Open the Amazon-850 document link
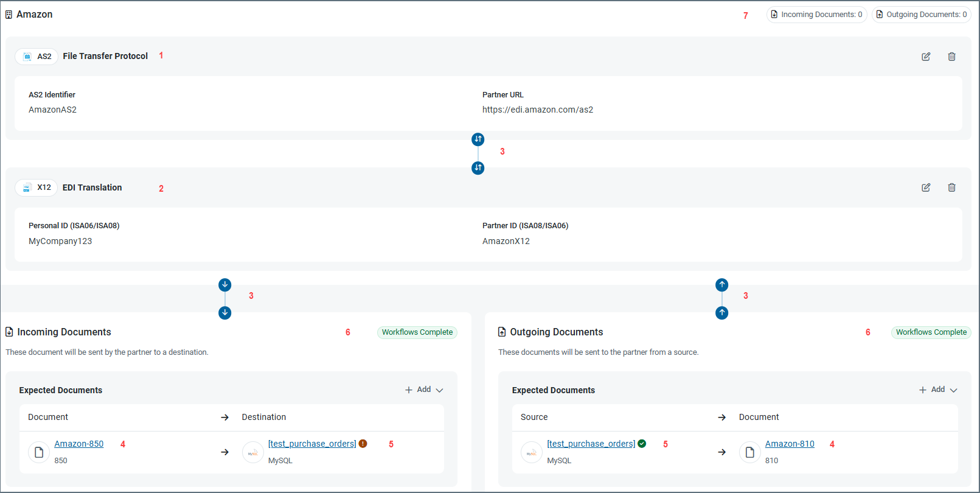 (x=79, y=444)
